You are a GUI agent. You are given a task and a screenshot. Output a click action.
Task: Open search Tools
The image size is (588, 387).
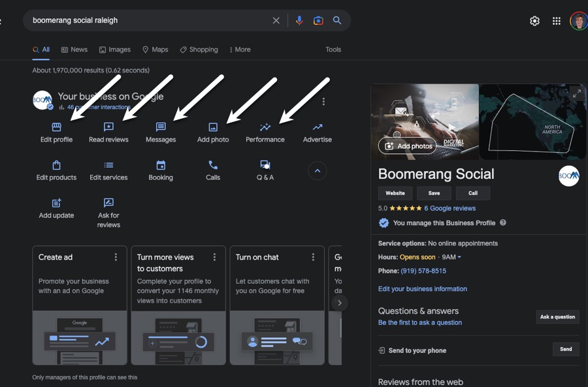click(x=333, y=50)
